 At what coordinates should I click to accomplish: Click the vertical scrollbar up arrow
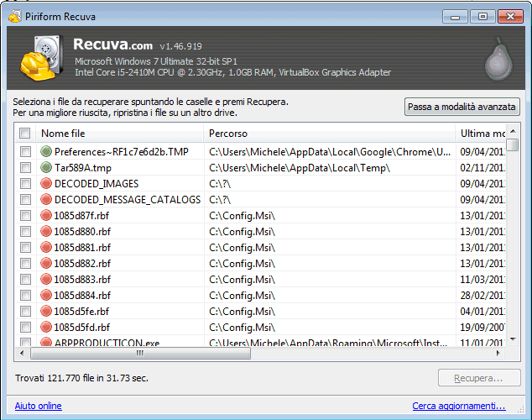pyautogui.click(x=513, y=131)
